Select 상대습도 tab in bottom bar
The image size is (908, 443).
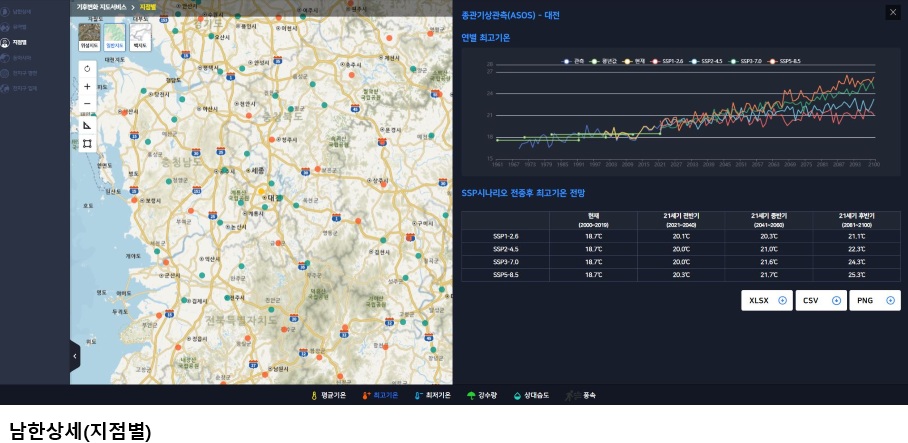[531, 395]
